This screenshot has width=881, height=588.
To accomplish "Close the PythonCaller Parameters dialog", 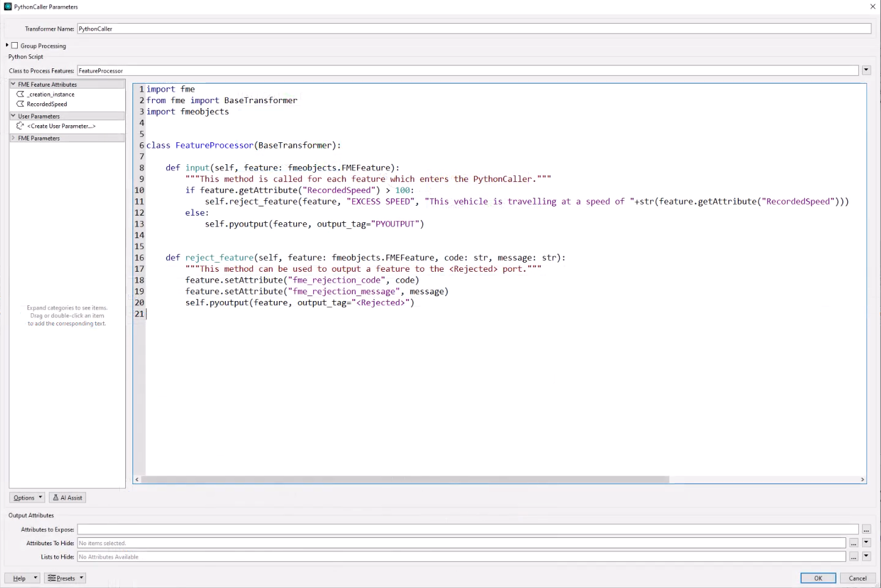I will pos(872,7).
